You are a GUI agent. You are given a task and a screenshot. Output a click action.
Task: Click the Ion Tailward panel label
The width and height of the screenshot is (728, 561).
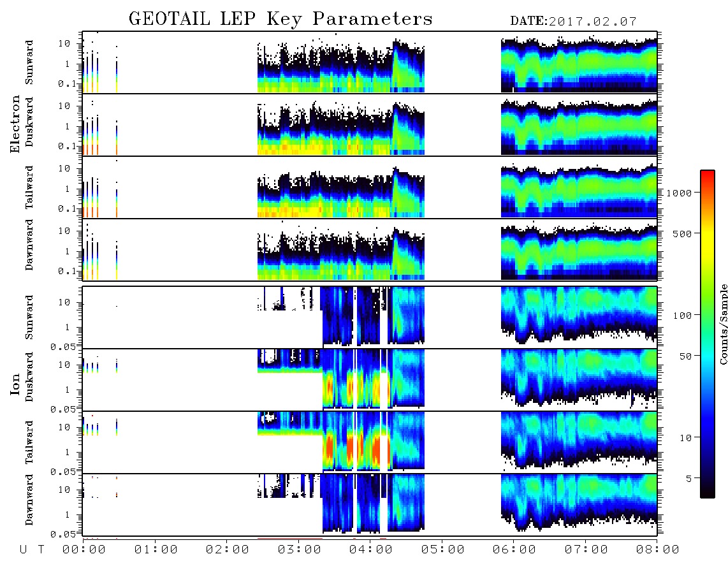click(29, 442)
